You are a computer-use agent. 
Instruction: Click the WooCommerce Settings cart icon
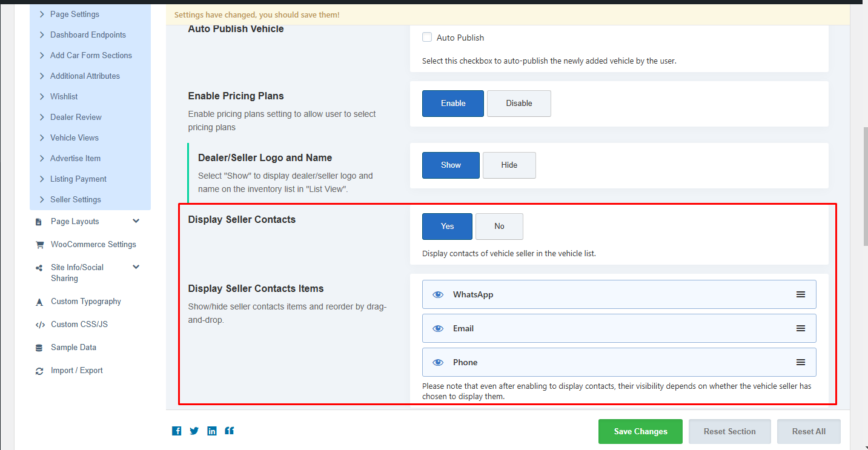pos(39,245)
